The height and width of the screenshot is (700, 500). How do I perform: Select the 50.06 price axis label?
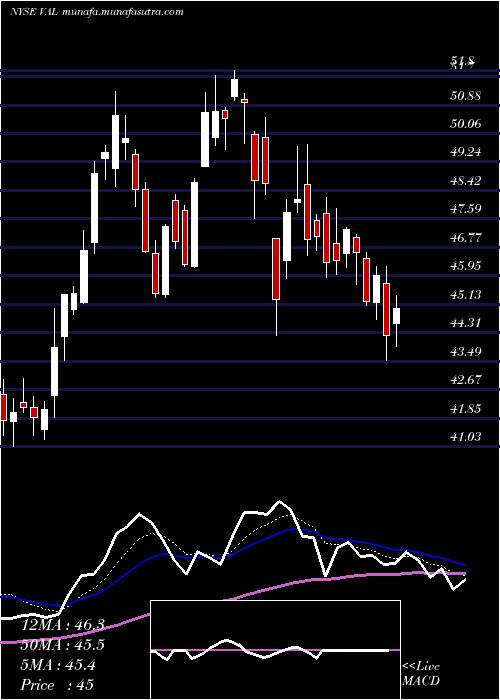(x=466, y=124)
